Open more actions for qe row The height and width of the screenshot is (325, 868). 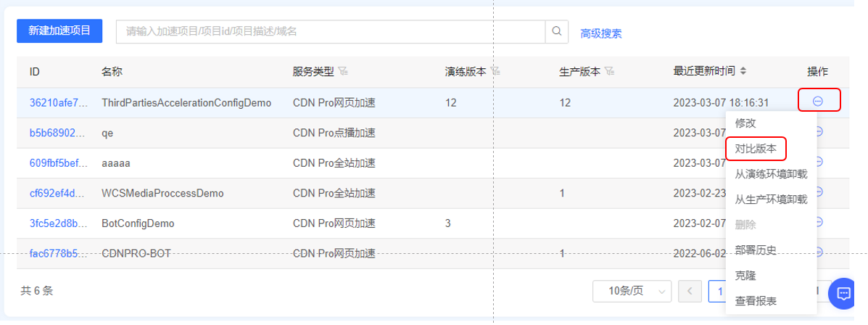click(819, 131)
